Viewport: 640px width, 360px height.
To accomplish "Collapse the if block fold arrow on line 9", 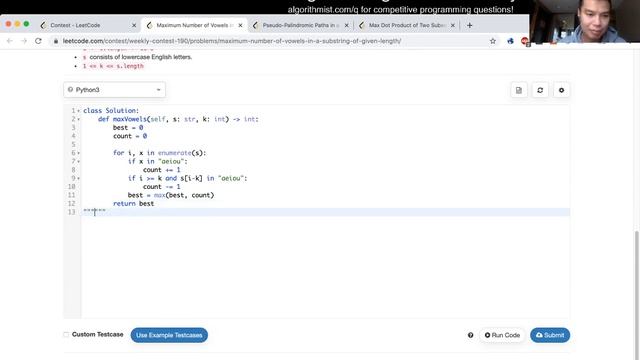I will 78,178.
